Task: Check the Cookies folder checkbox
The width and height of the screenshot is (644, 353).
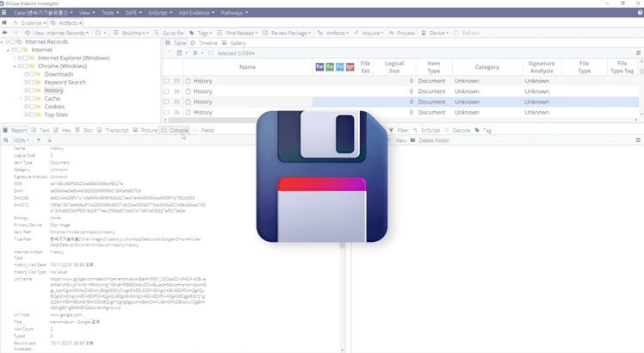Action: 32,107
